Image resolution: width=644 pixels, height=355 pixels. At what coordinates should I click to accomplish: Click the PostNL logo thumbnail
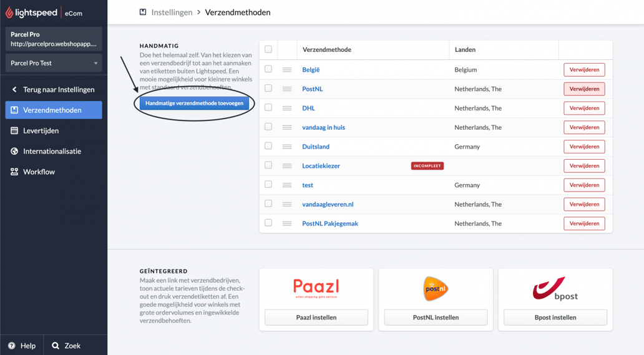click(x=436, y=289)
